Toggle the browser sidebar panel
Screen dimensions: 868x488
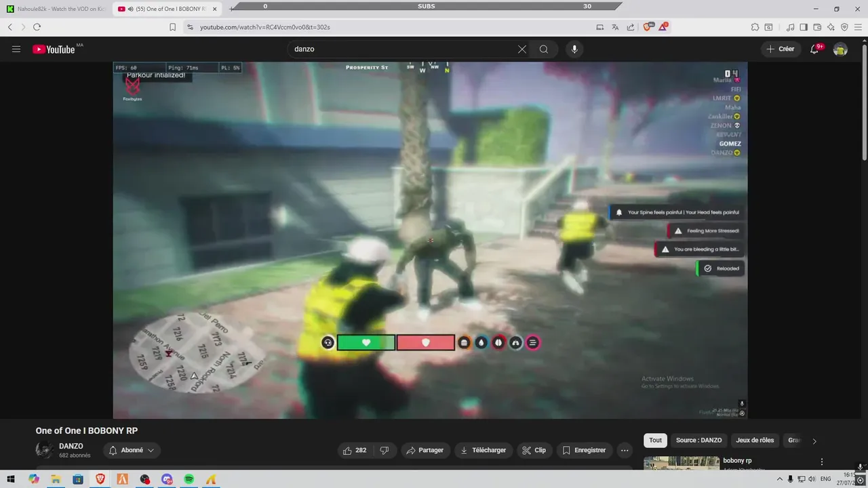804,27
